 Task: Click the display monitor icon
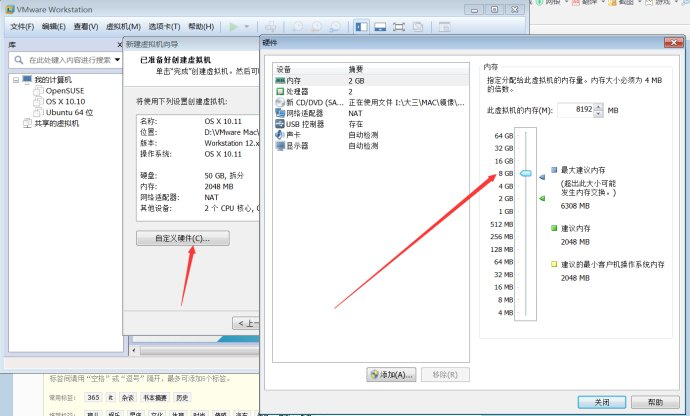click(280, 146)
